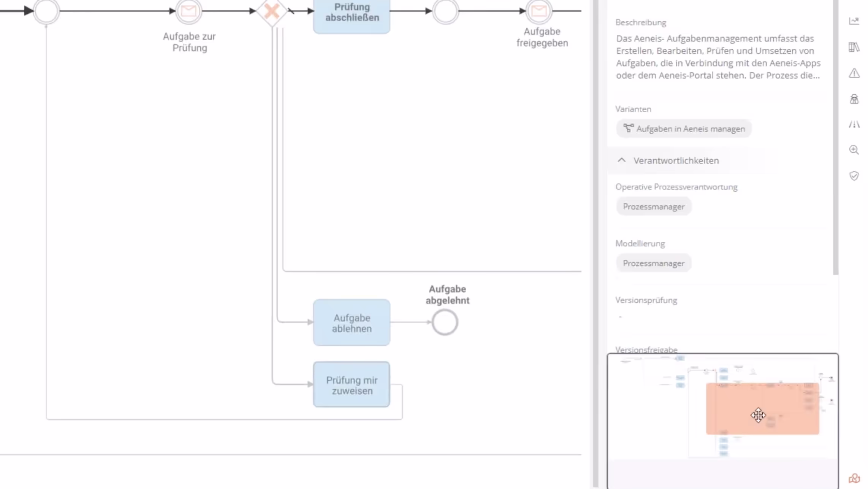The height and width of the screenshot is (489, 868).
Task: Click the 'Operative Prozessverantwortung' label
Action: (676, 187)
